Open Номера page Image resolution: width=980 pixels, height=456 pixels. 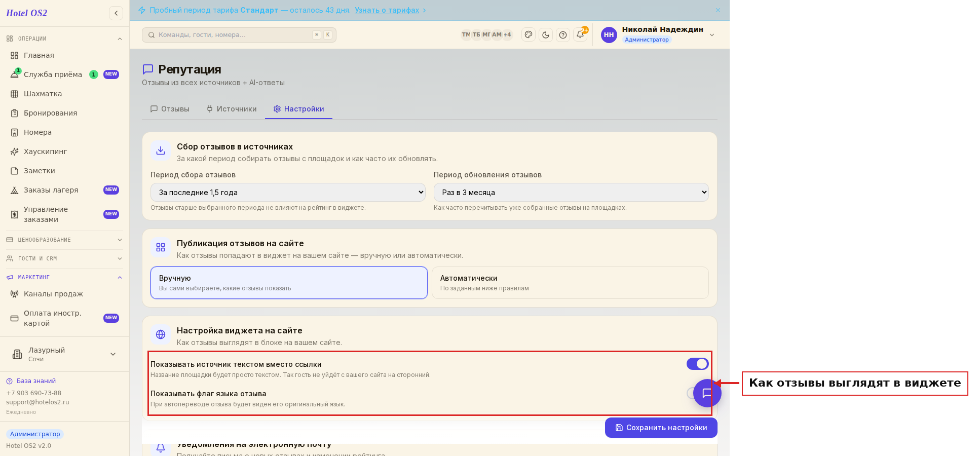coord(64,132)
